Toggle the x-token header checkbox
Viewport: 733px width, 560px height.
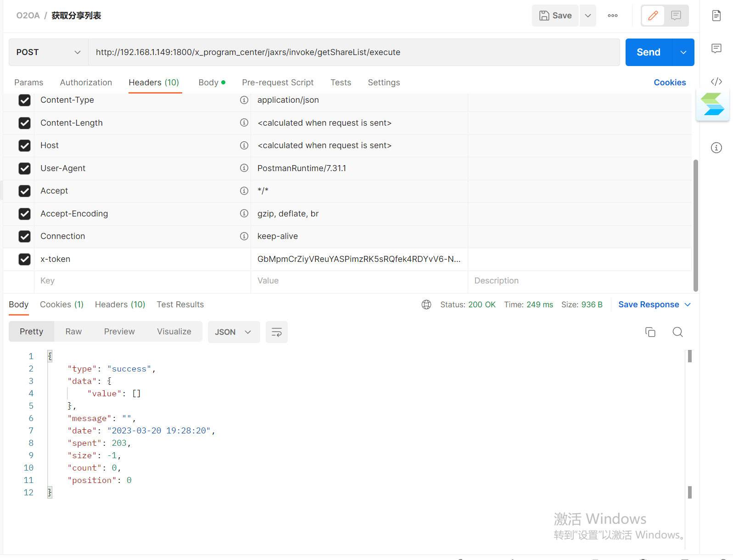tap(24, 259)
